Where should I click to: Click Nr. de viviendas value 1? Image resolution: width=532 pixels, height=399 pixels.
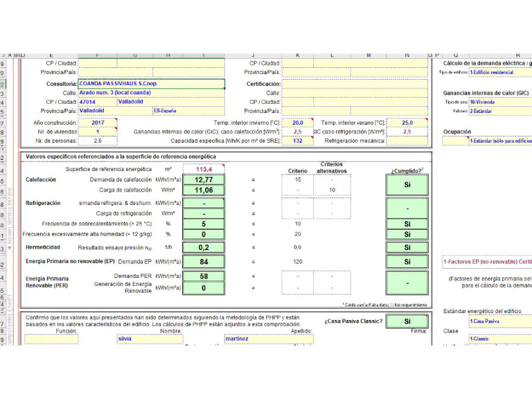point(98,132)
